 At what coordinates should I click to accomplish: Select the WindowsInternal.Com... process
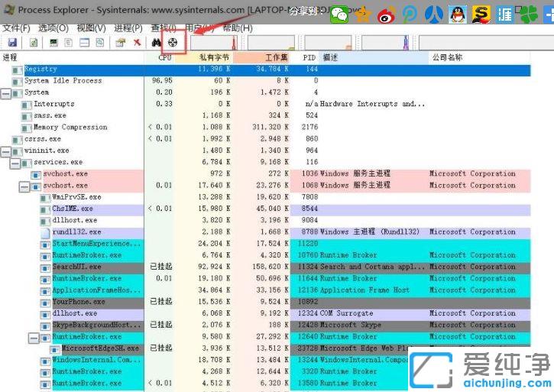[96, 360]
